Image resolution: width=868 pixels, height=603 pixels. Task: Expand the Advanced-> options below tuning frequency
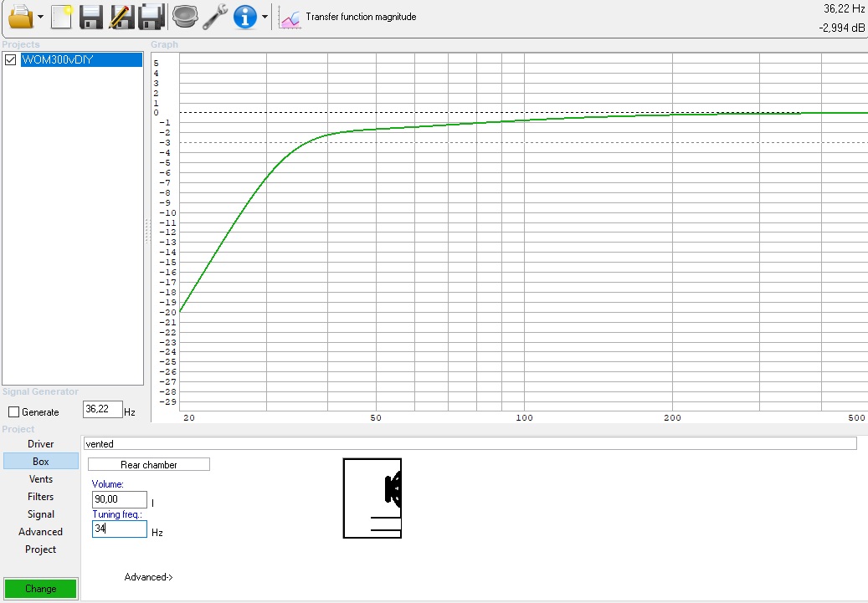(148, 577)
